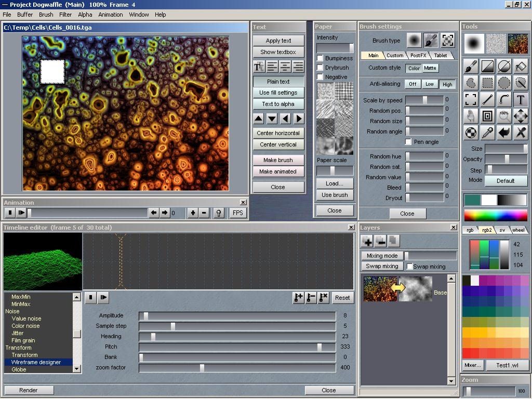Check the Swap mixing checkbox
Viewport: 532px width, 399px height.
click(x=410, y=267)
